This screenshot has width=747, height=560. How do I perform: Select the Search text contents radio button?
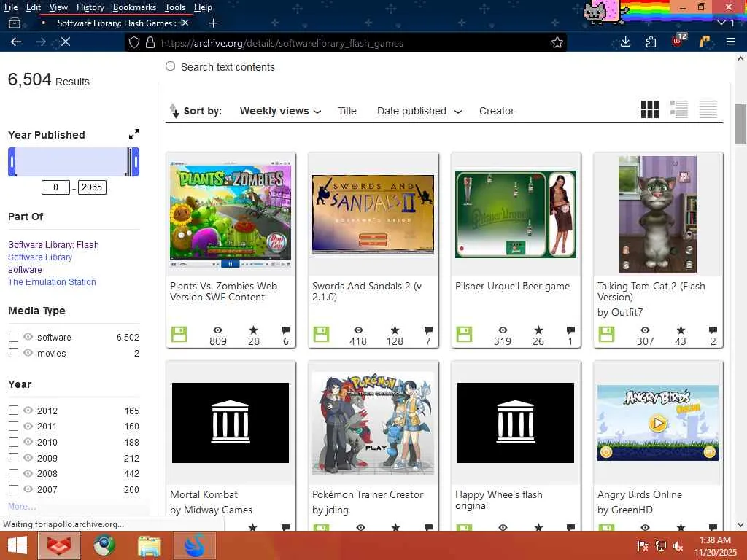(x=170, y=66)
